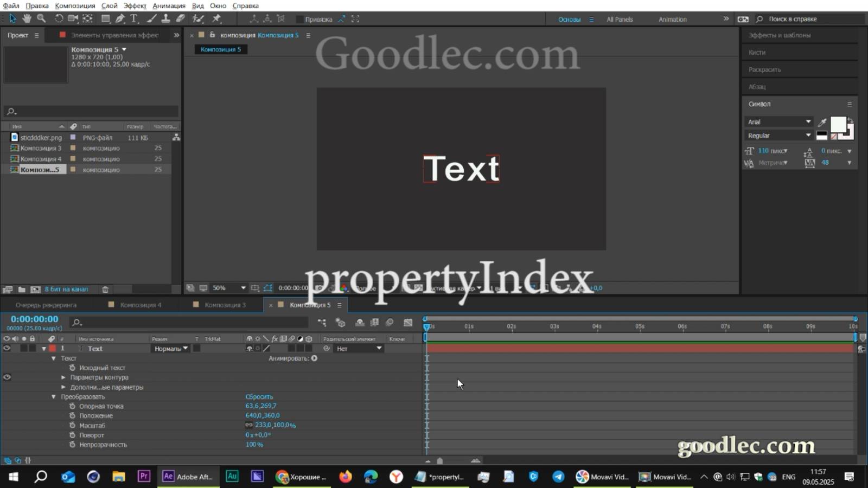
Task: Expand the Параметры контура group
Action: 63,377
